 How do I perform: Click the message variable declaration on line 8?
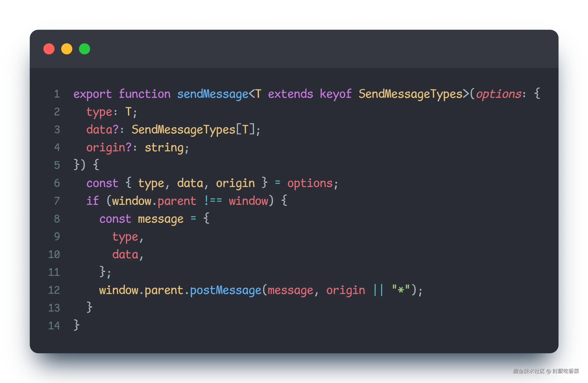point(160,219)
